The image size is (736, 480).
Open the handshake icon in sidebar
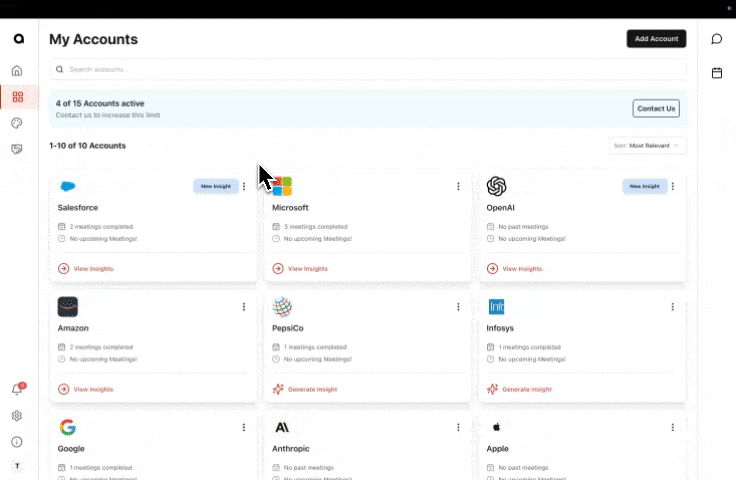17,149
